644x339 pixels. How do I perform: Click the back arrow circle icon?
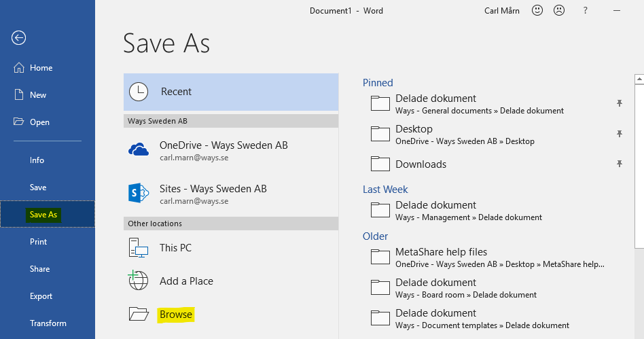point(18,38)
